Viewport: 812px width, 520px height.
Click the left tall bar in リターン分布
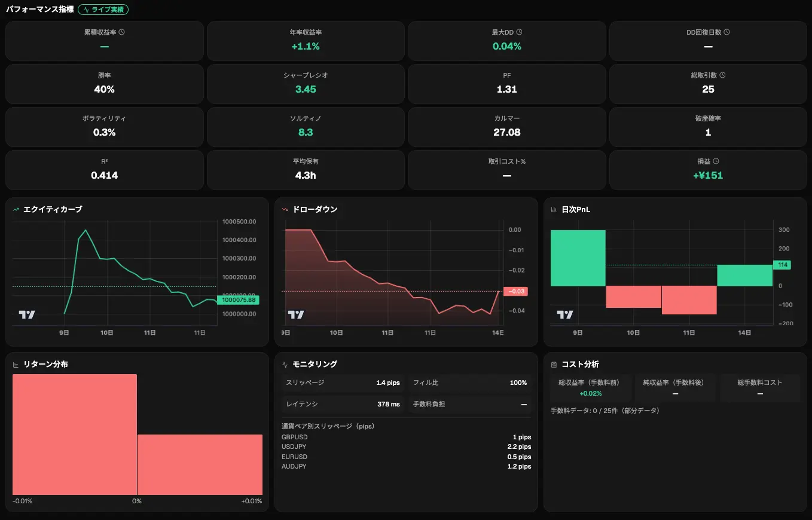(75, 435)
